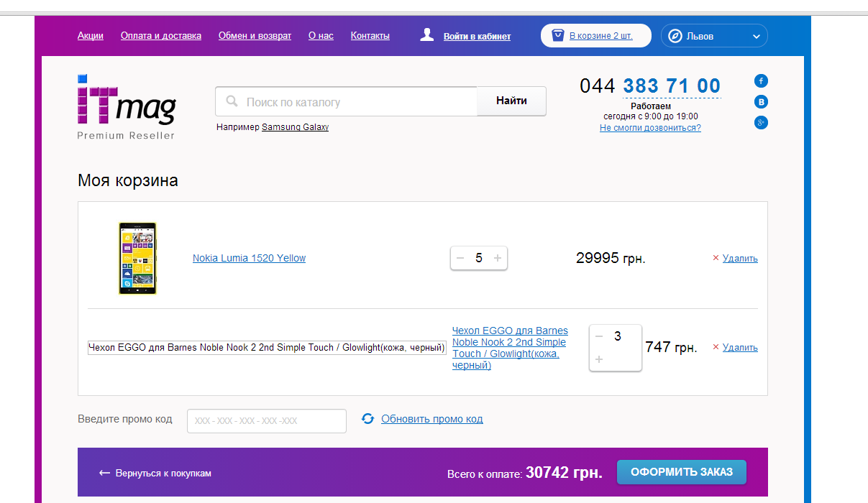The image size is (868, 503).
Task: Open Nokia Lumia 1520 Yellow product link
Action: pos(249,258)
